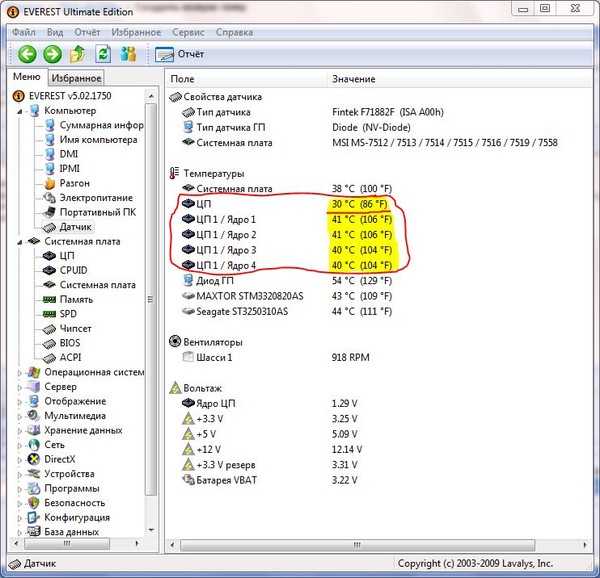600x578 pixels.
Task: Select the Seagate ST3250310AS row
Action: coord(287,311)
